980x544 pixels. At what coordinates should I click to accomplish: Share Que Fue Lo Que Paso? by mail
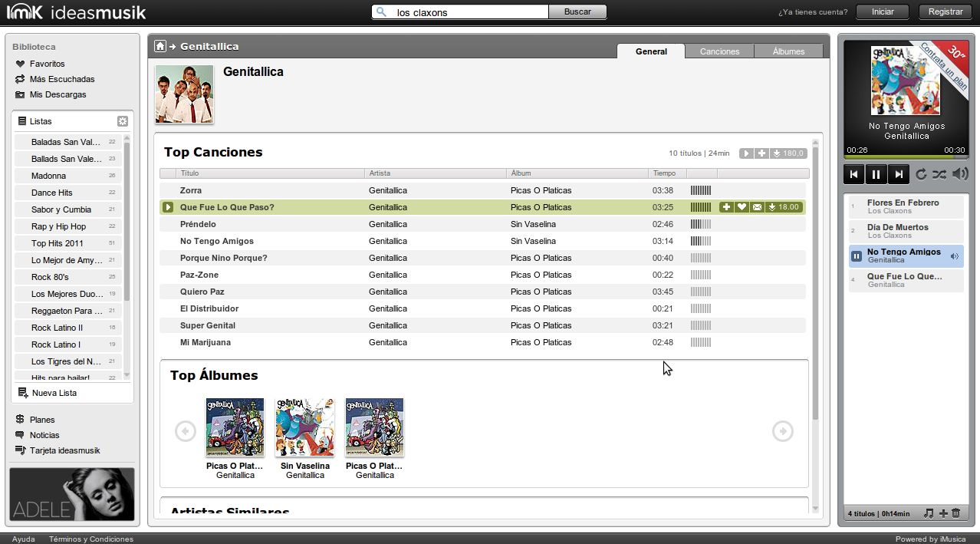point(757,207)
